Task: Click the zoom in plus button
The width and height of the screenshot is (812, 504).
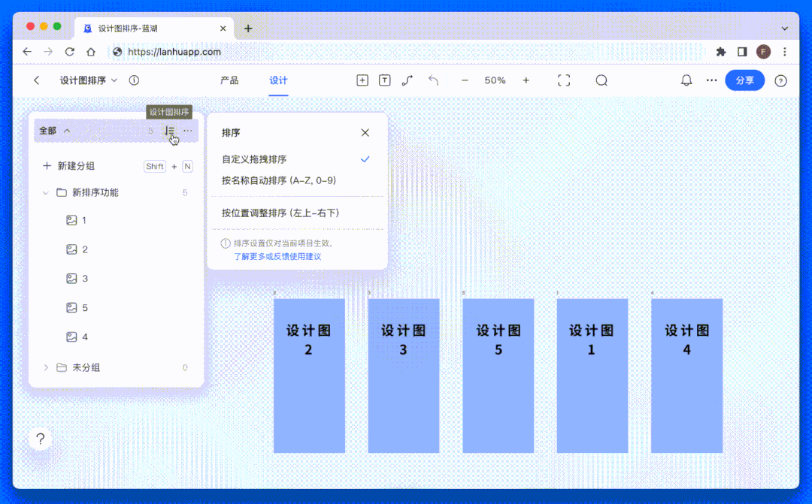Action: [x=526, y=80]
